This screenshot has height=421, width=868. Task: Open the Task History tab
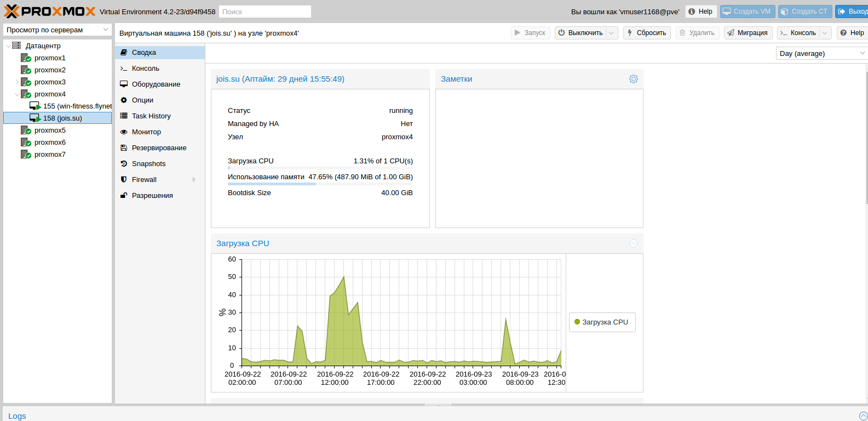160,116
